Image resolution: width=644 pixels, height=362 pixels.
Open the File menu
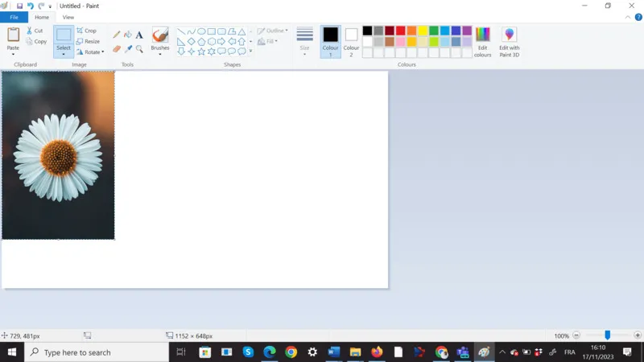pyautogui.click(x=14, y=17)
